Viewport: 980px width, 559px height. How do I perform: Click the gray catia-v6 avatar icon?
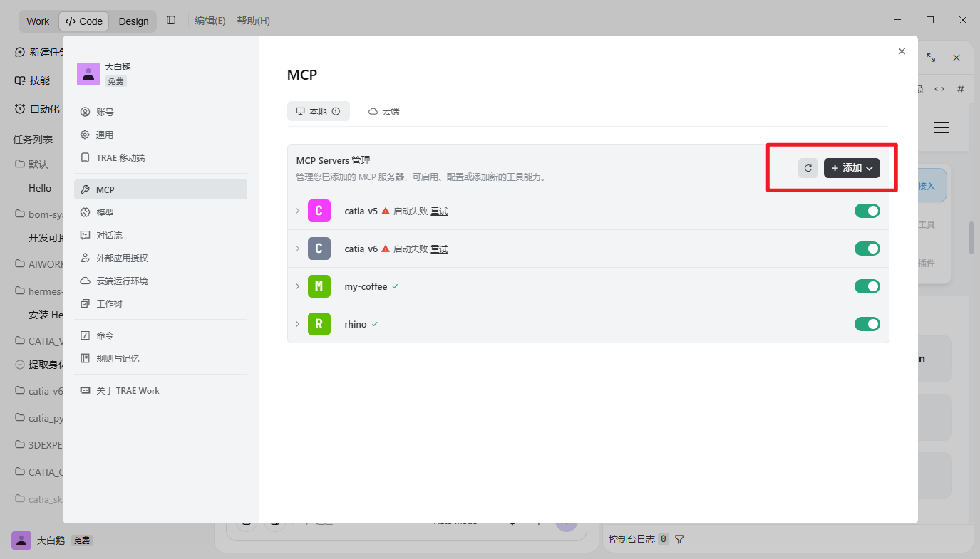point(319,249)
